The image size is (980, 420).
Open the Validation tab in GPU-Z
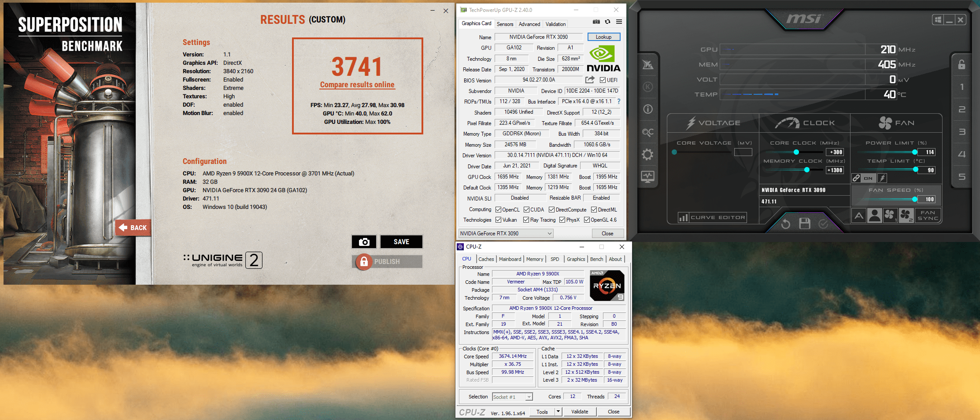(x=555, y=24)
